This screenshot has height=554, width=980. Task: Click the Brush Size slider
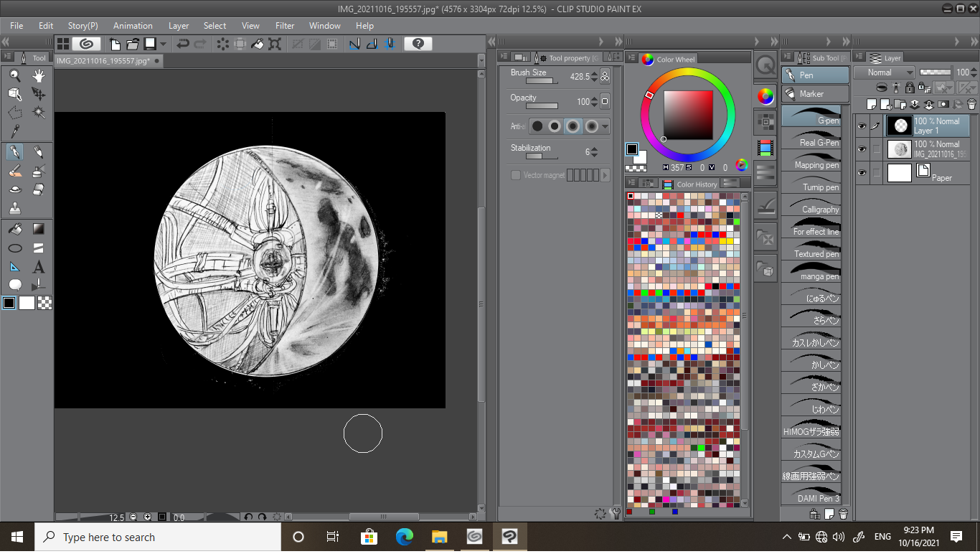pos(542,80)
